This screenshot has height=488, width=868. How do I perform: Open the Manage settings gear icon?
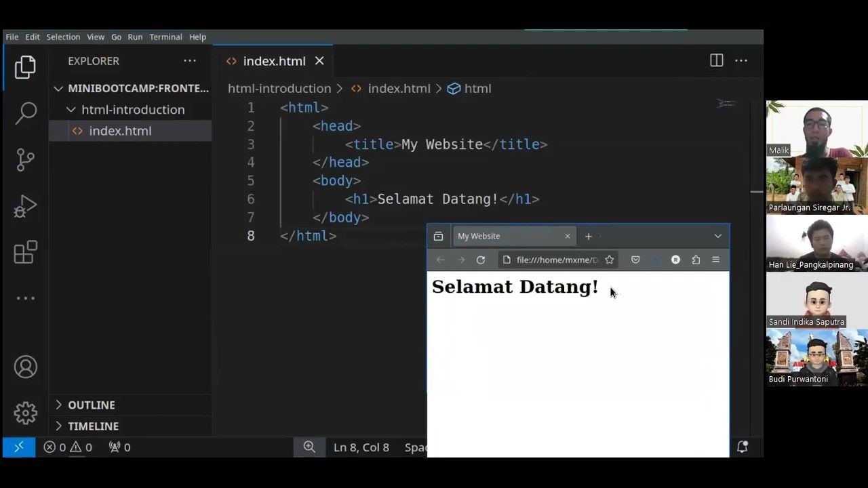(25, 413)
